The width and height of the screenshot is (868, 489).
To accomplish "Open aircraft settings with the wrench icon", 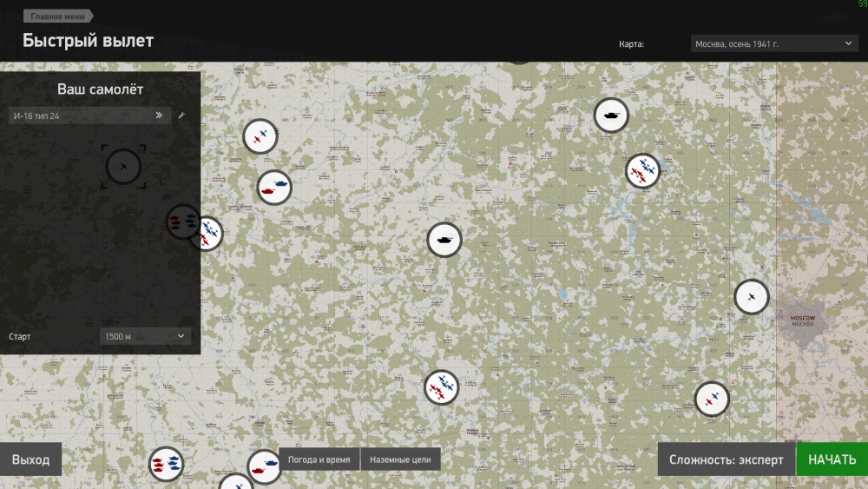I will (x=181, y=116).
